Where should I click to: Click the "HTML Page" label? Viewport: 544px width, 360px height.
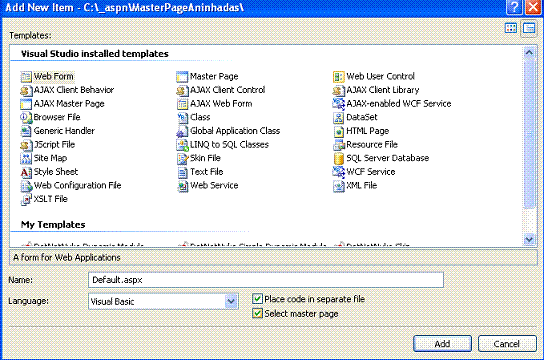click(367, 131)
